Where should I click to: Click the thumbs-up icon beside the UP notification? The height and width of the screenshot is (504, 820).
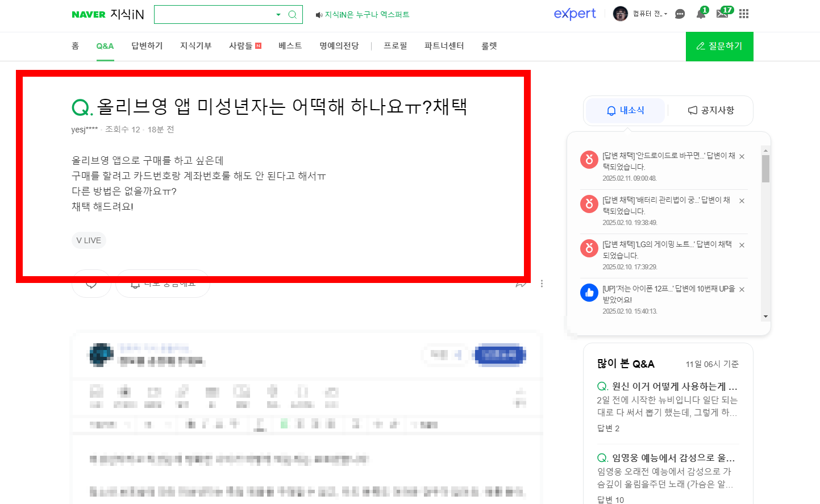click(589, 293)
